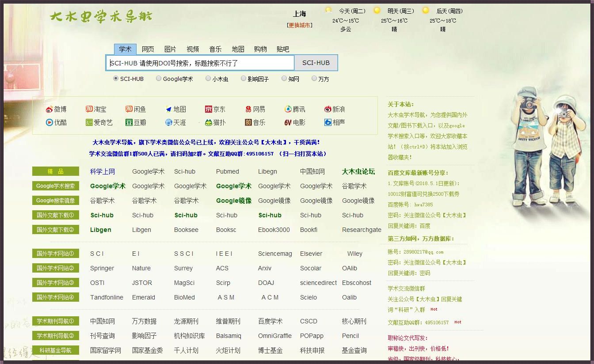This screenshot has height=364, width=594.
Task: Open the Pubmed link
Action: (x=228, y=171)
